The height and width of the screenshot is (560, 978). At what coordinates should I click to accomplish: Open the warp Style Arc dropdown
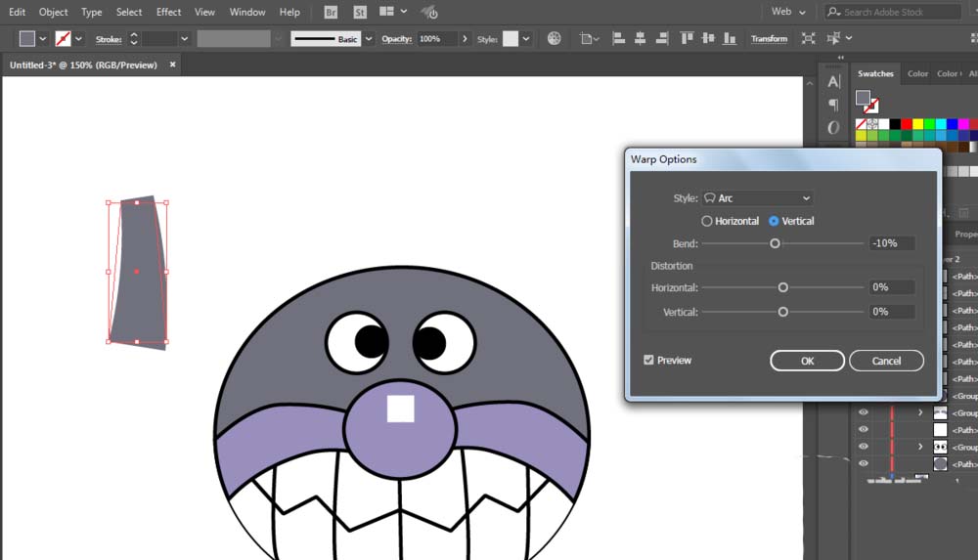pyautogui.click(x=759, y=198)
